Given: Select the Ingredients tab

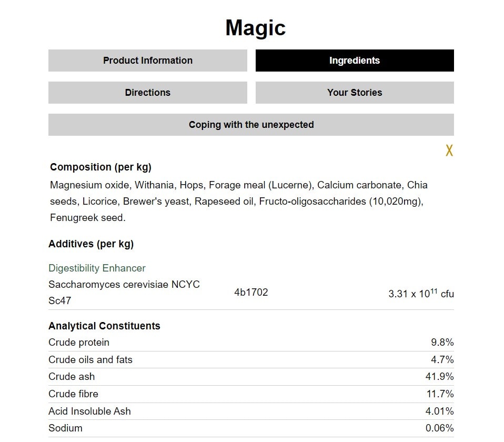Looking at the screenshot, I should point(354,61).
